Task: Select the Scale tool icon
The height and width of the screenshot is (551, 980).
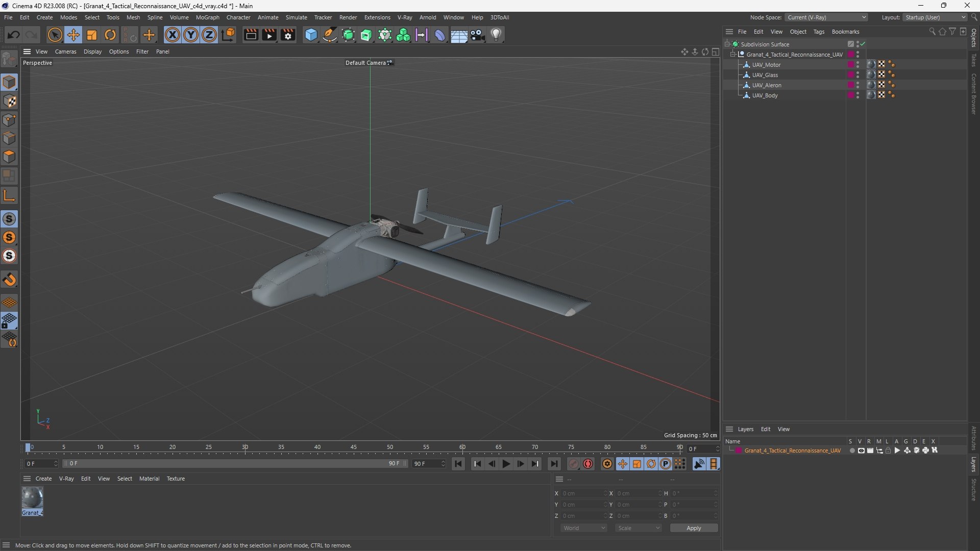Action: tap(92, 35)
